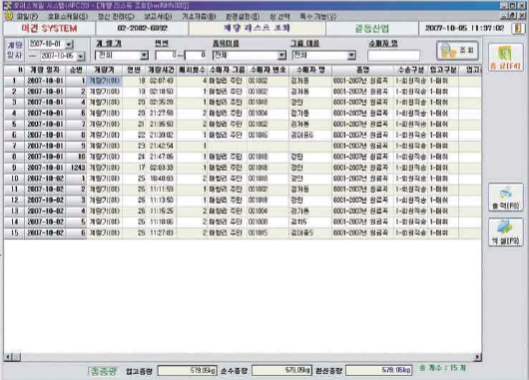Click the record count text showing 15
The image size is (529, 380).
pos(443,368)
